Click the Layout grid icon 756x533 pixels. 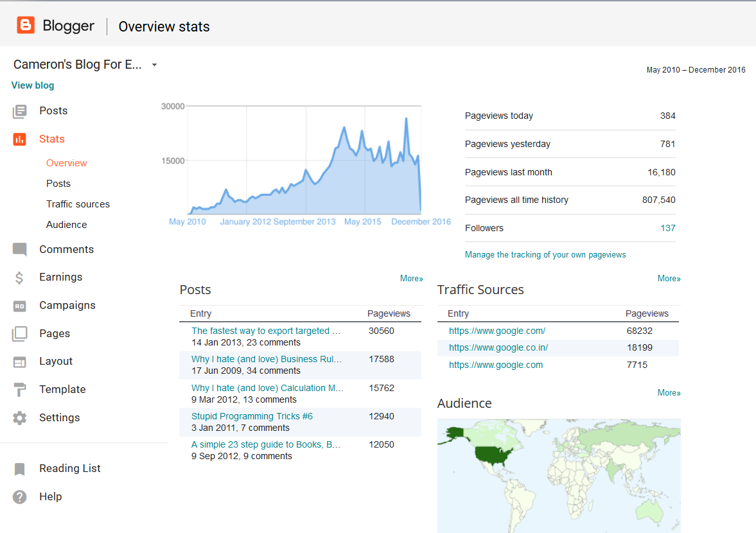(20, 362)
